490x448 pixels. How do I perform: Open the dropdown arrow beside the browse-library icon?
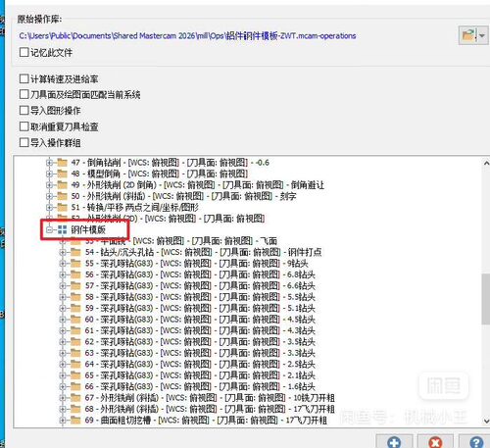coord(482,35)
